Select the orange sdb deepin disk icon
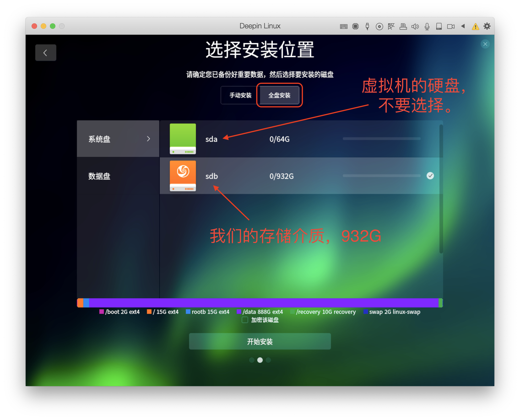 coord(183,176)
